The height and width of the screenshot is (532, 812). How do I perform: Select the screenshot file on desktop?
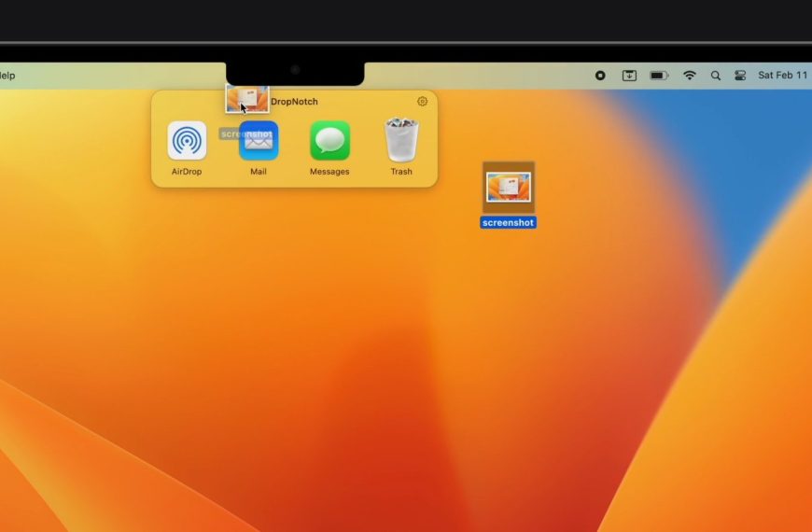[x=509, y=187]
